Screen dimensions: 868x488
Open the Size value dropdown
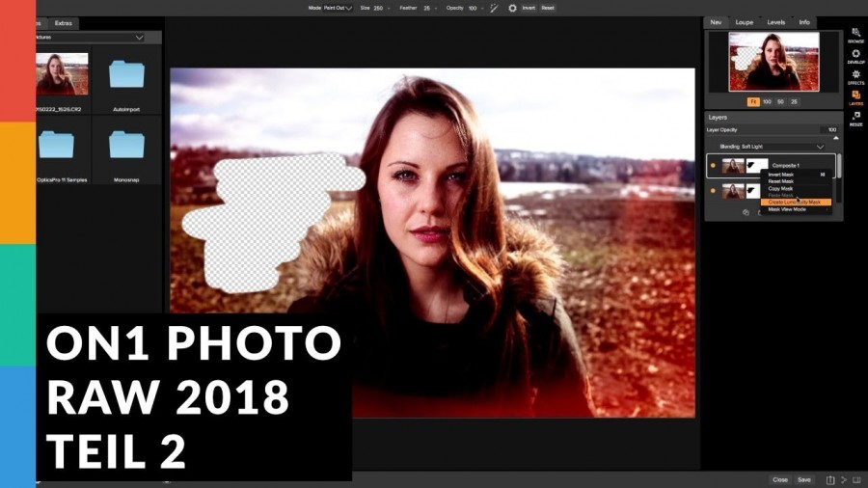[x=389, y=9]
